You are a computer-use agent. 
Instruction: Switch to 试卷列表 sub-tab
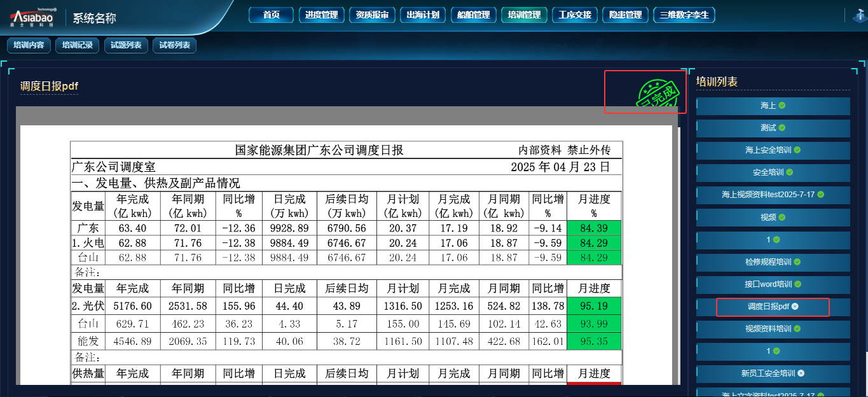pyautogui.click(x=175, y=45)
